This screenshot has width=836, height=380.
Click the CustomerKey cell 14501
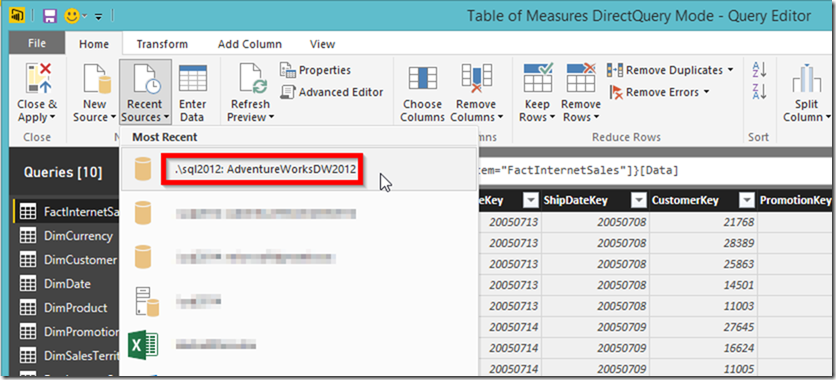pos(703,285)
